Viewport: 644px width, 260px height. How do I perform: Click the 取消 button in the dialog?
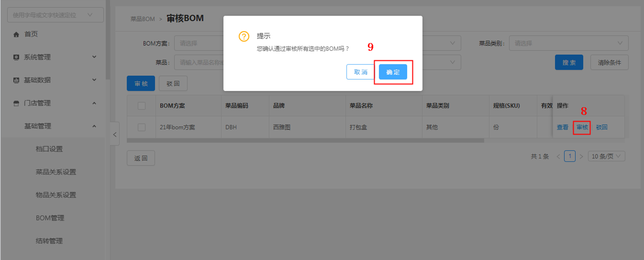tap(361, 72)
